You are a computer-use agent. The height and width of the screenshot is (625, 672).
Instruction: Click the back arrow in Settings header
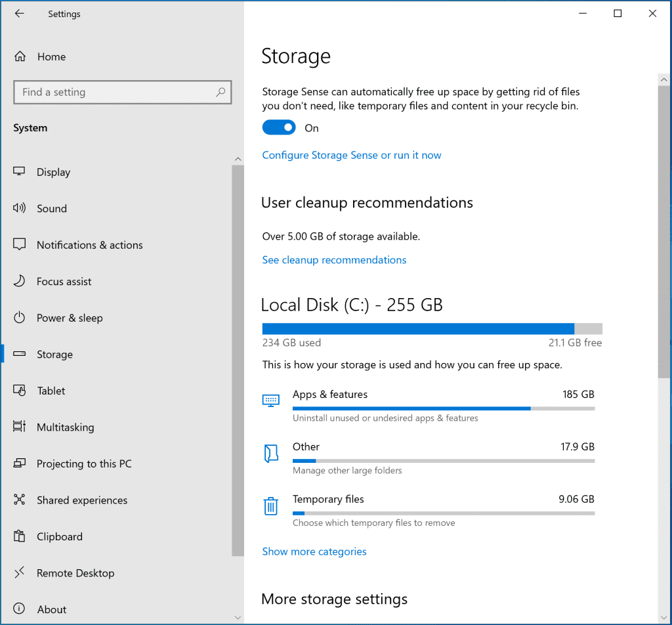pyautogui.click(x=20, y=14)
